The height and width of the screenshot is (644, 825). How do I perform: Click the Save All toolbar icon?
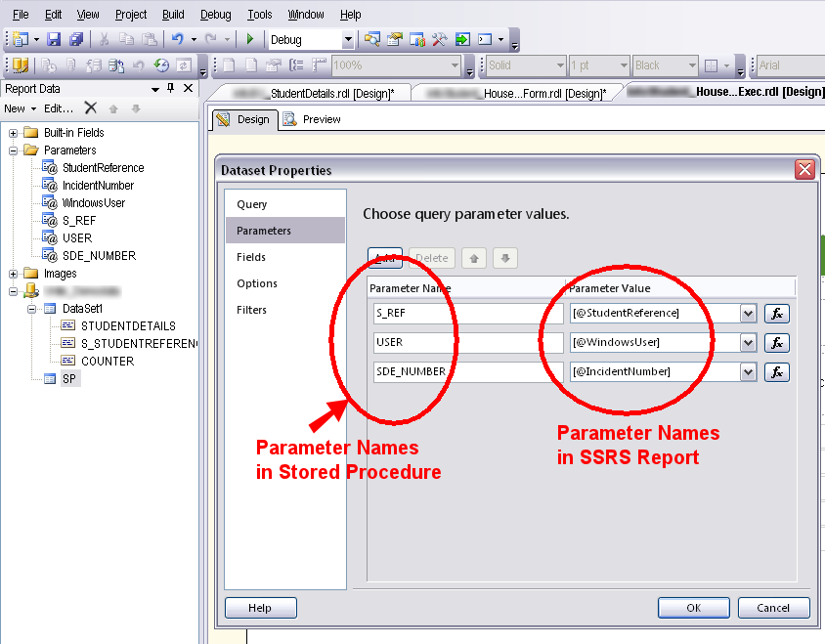click(75, 40)
